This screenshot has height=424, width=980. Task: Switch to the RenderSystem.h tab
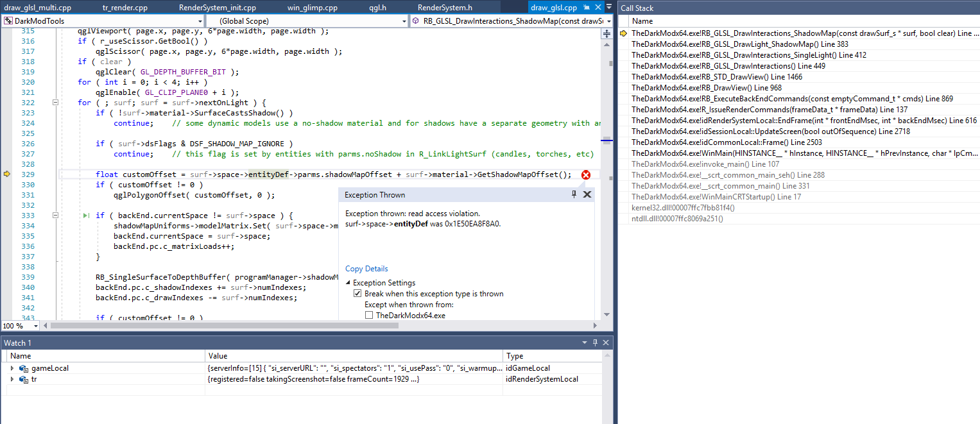(445, 8)
